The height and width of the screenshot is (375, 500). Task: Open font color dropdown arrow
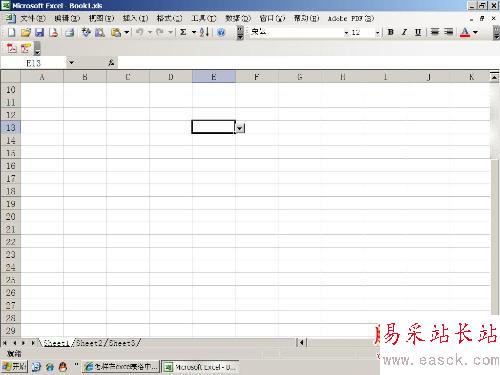tap(475, 32)
